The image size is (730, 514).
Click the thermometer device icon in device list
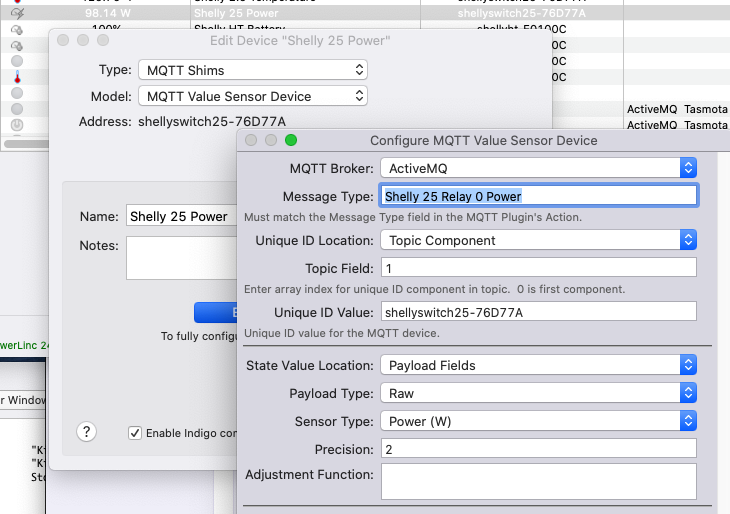[x=17, y=77]
